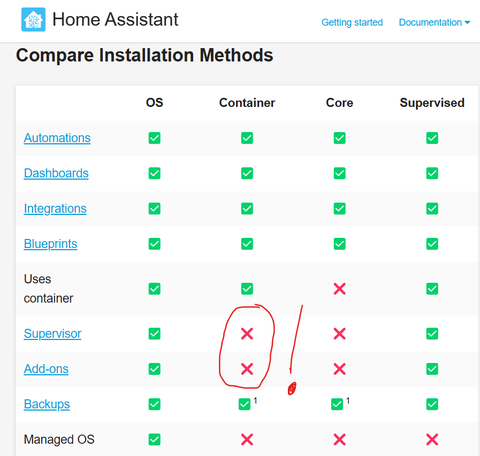Click the green check for OS Automations
Screen dimensions: 480x456
(x=154, y=138)
